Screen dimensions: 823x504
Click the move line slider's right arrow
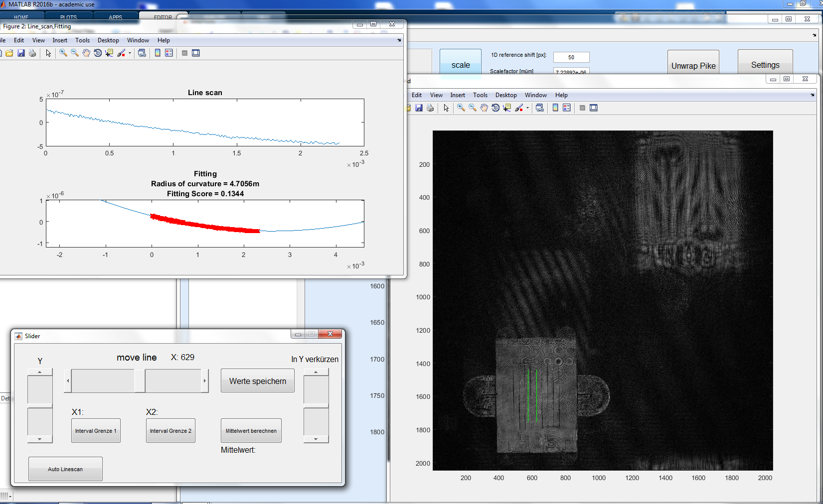click(x=204, y=381)
